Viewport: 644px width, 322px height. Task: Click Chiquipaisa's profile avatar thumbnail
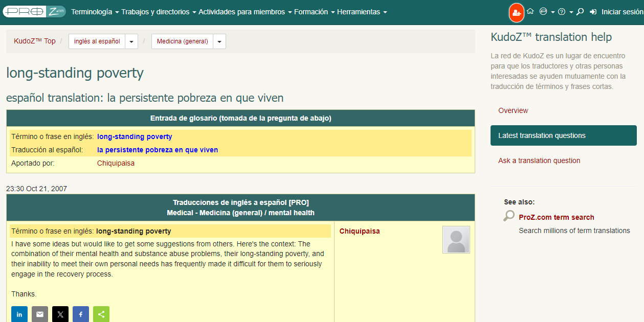pyautogui.click(x=456, y=240)
